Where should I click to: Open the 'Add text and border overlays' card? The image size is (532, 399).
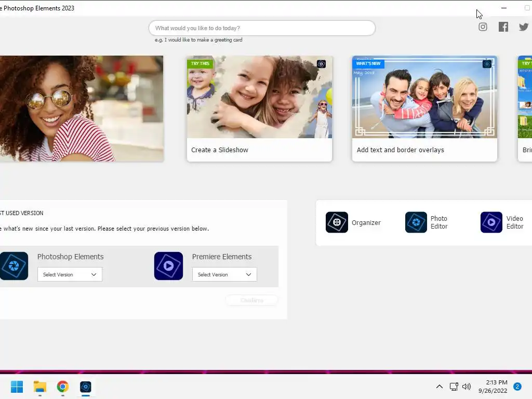pos(424,109)
